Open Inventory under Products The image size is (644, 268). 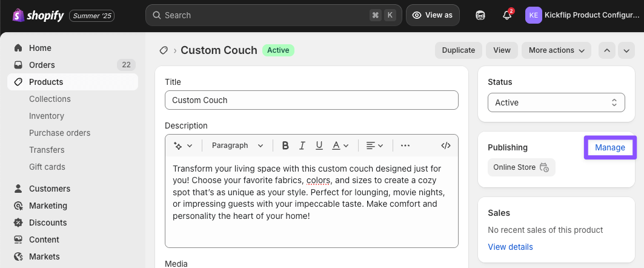[47, 116]
